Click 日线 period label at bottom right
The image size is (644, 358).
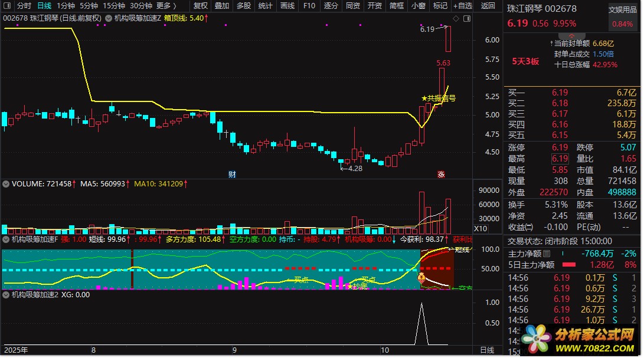click(x=487, y=350)
